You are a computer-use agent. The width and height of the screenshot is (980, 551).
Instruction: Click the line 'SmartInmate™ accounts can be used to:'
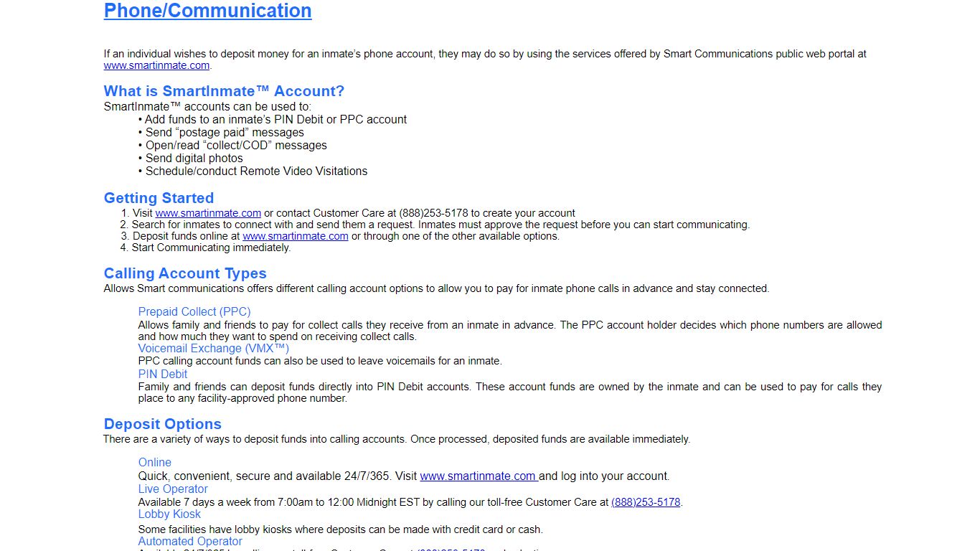point(208,107)
